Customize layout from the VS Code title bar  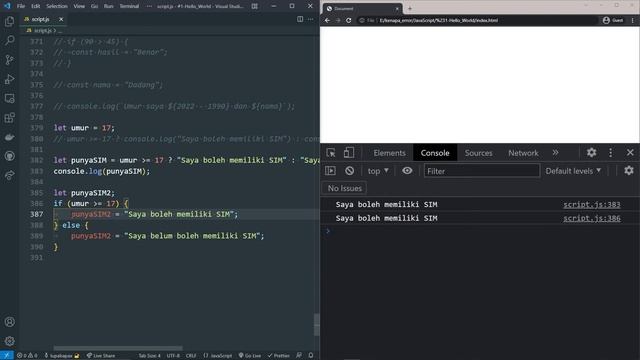(x=255, y=6)
